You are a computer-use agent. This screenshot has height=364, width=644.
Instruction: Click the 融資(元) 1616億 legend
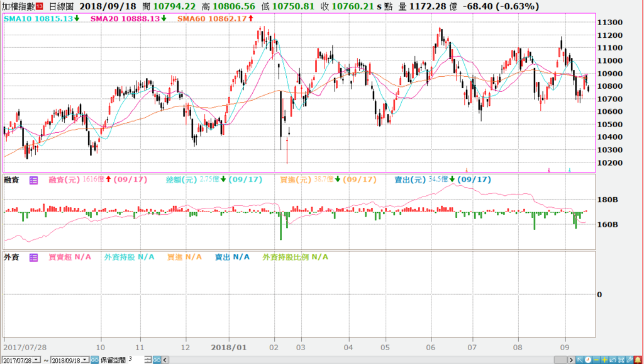coord(97,179)
